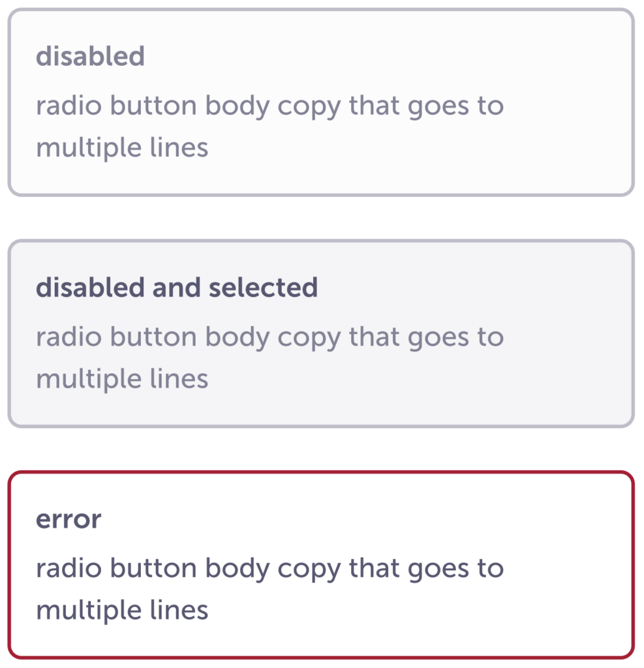644x668 pixels.
Task: Click the "disabled" title label
Action: coord(90,57)
